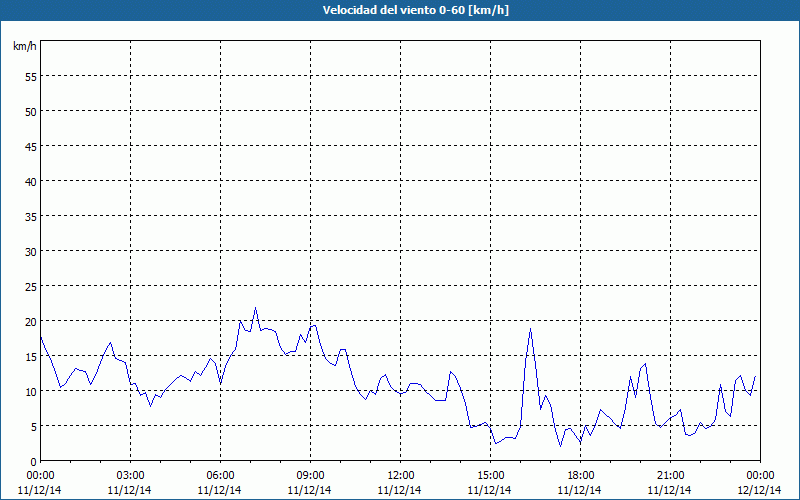Click the 15:00 time label
Screen dimensions: 800x500
[x=490, y=476]
